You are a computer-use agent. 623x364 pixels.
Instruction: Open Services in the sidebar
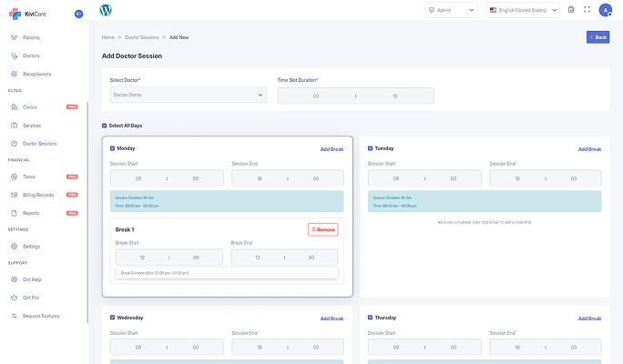32,126
